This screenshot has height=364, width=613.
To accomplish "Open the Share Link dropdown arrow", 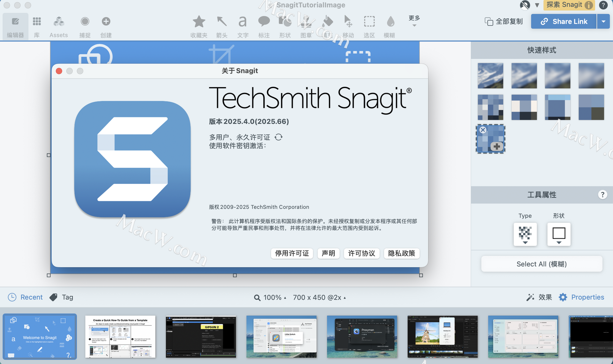I will pyautogui.click(x=603, y=21).
